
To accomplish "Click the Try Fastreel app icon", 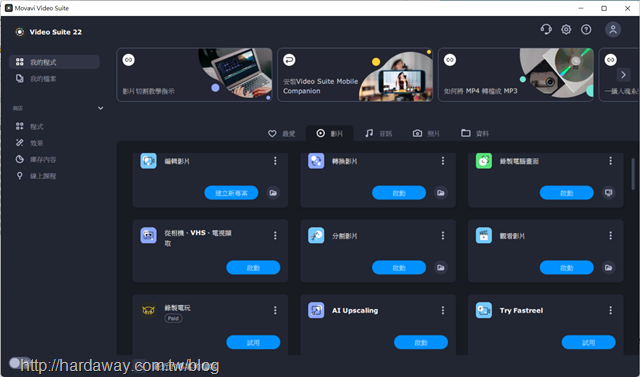I will [x=484, y=310].
